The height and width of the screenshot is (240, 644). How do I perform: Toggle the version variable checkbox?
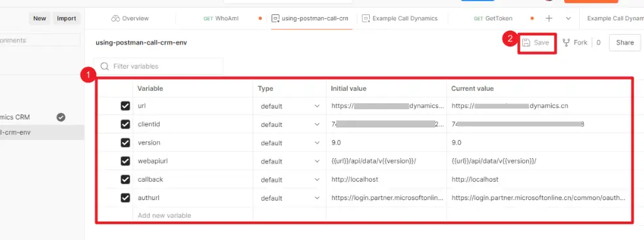point(125,143)
